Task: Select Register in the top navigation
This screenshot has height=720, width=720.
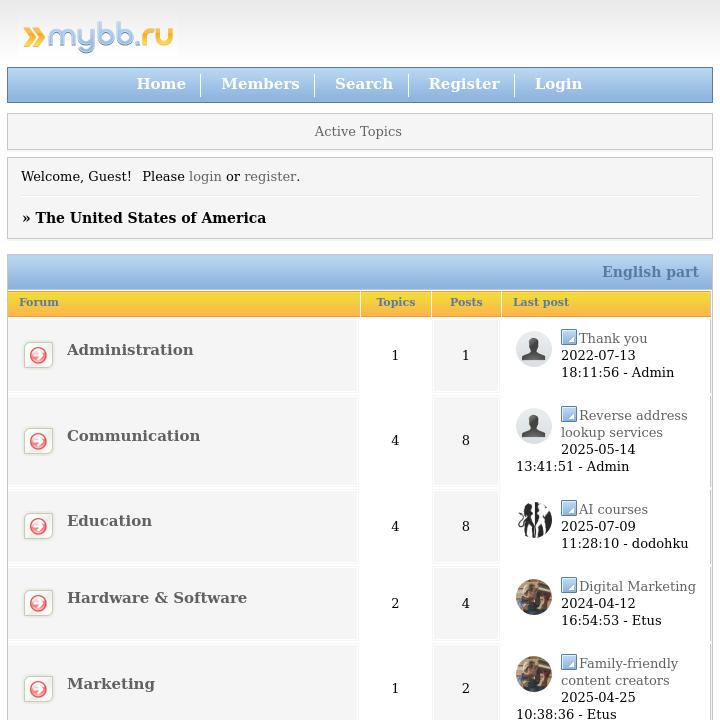Action: pyautogui.click(x=464, y=84)
